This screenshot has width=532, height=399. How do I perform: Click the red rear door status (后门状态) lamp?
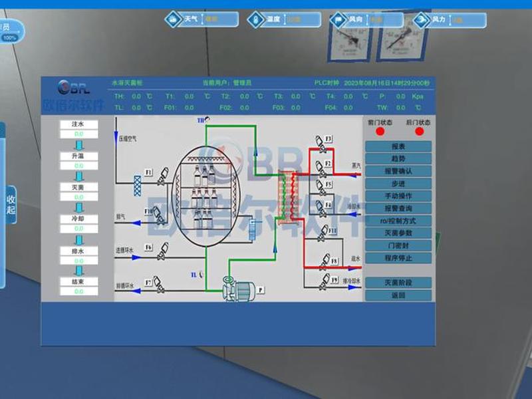point(420,131)
